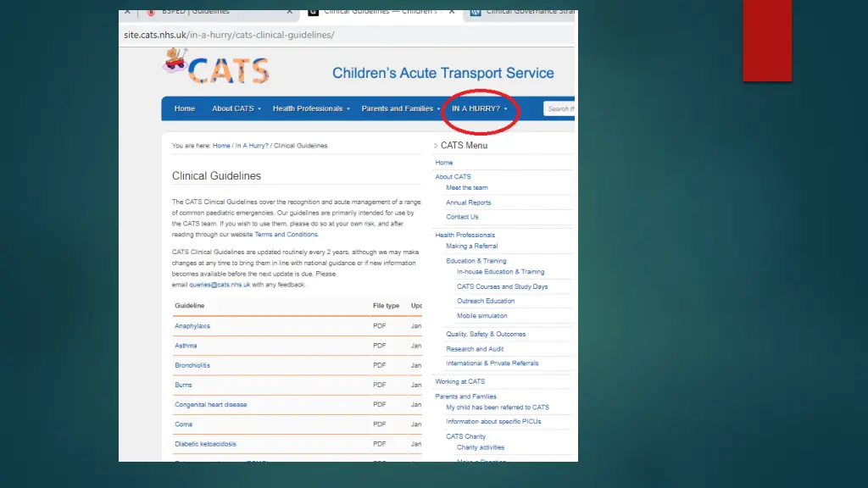Switch to the Clinical Governance tab

click(x=521, y=12)
